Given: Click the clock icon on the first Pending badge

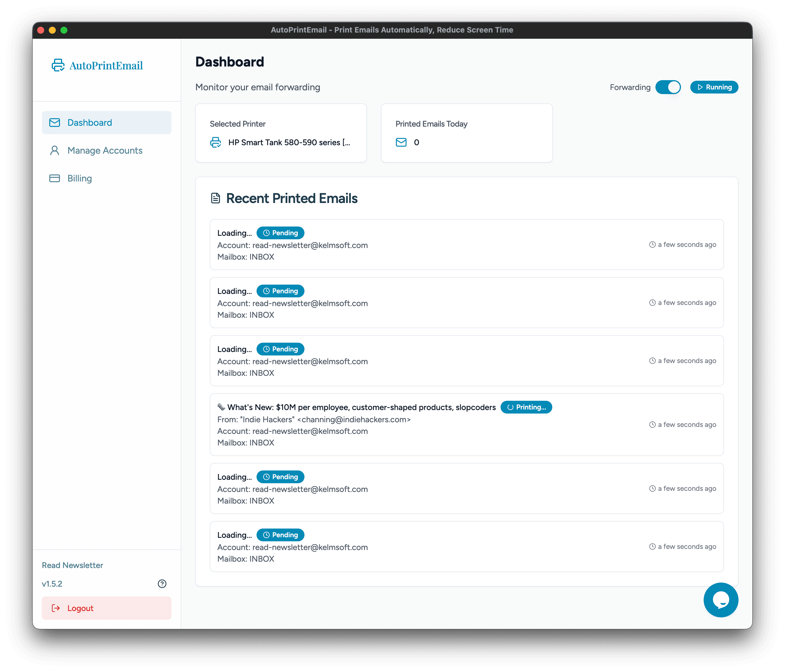Looking at the screenshot, I should coord(266,233).
